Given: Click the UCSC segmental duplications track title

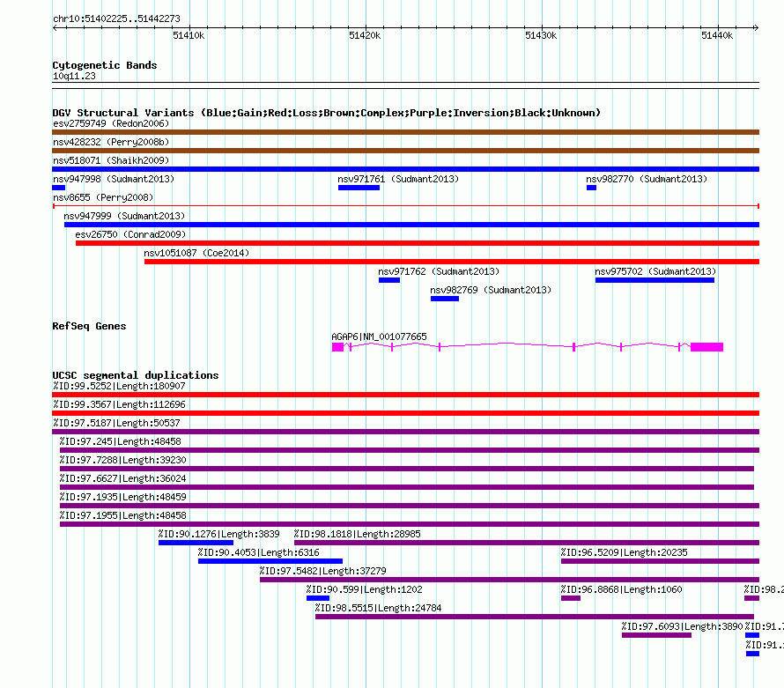Looking at the screenshot, I should (x=136, y=375).
